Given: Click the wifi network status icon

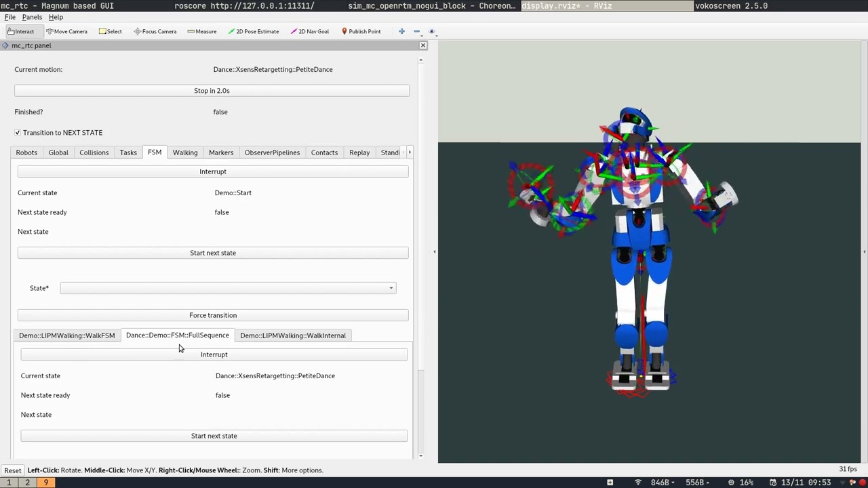Looking at the screenshot, I should (638, 483).
